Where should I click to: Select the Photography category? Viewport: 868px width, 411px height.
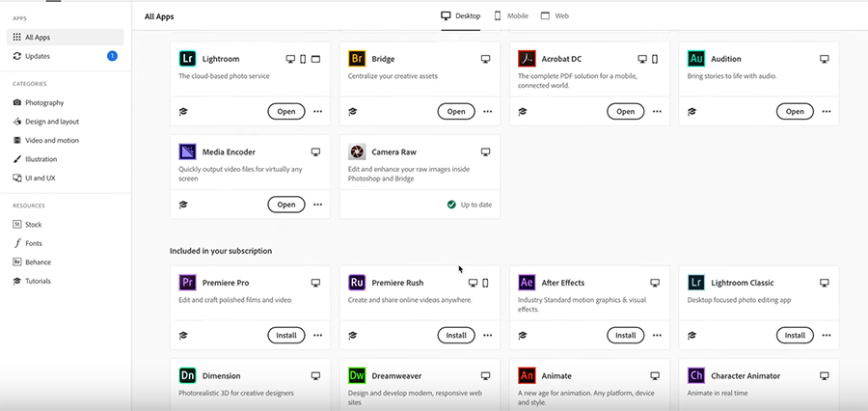pyautogui.click(x=39, y=102)
